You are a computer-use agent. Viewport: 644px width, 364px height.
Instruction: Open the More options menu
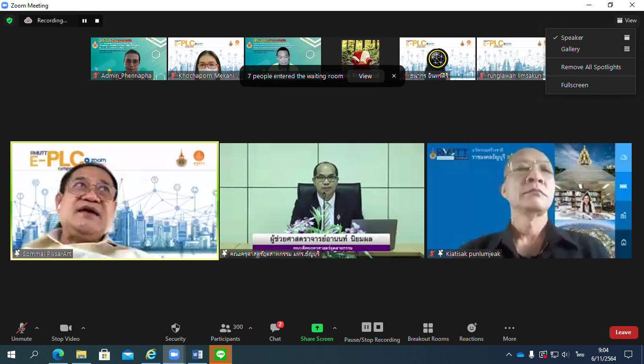(x=510, y=332)
